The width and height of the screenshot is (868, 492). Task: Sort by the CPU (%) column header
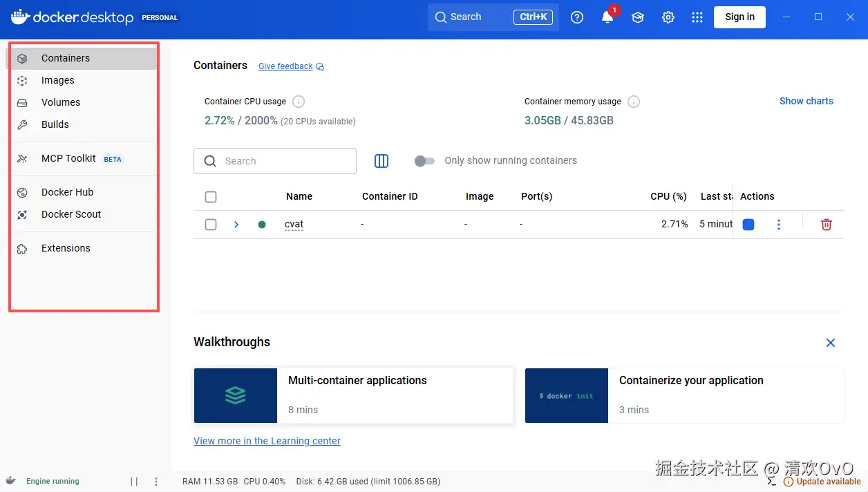[x=668, y=197]
